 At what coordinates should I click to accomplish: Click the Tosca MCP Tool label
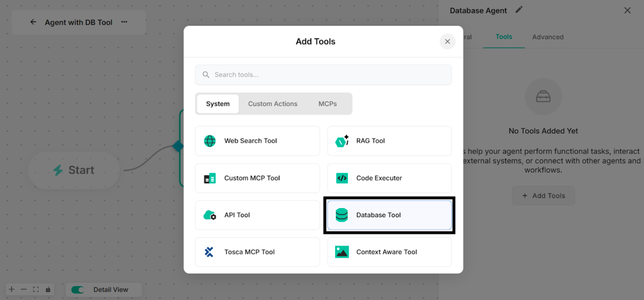(x=249, y=252)
